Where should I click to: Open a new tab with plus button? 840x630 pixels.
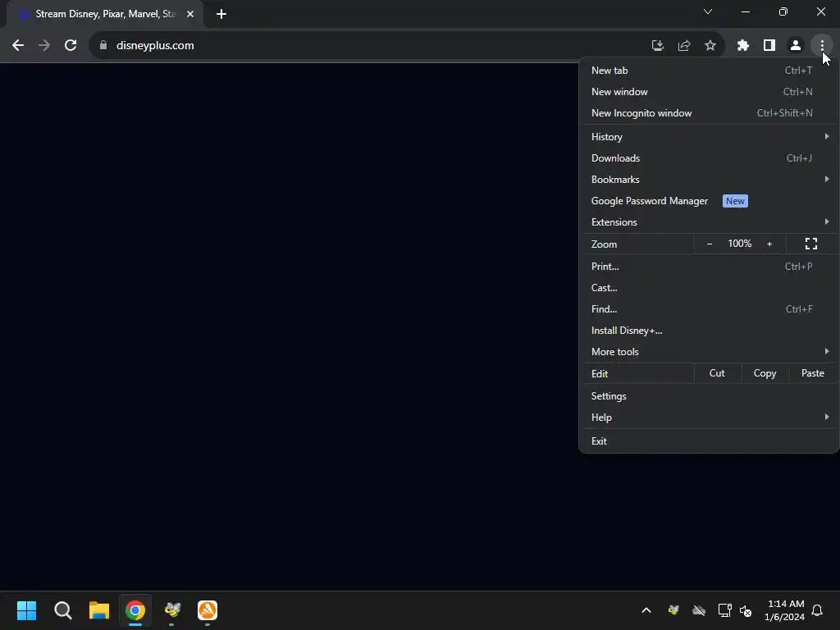click(x=221, y=14)
